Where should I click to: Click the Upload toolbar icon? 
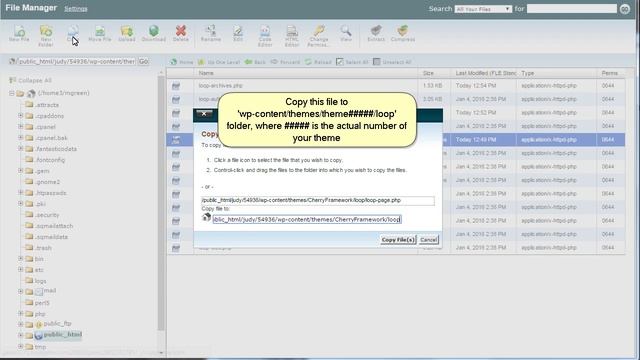point(127,33)
